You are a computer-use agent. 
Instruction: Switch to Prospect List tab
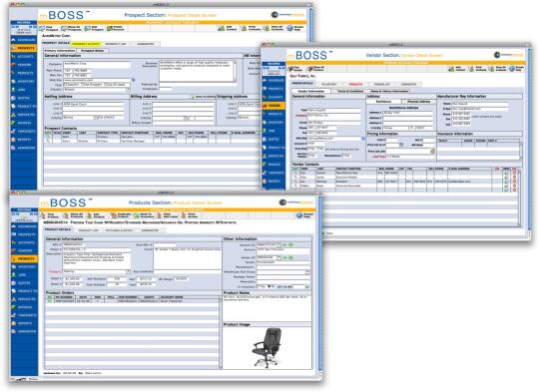click(115, 44)
